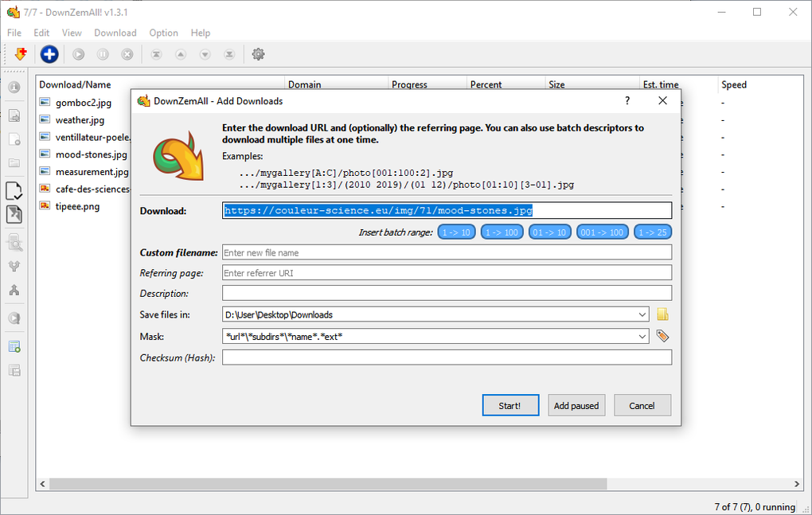Click the Information sidebar icon

[14, 88]
